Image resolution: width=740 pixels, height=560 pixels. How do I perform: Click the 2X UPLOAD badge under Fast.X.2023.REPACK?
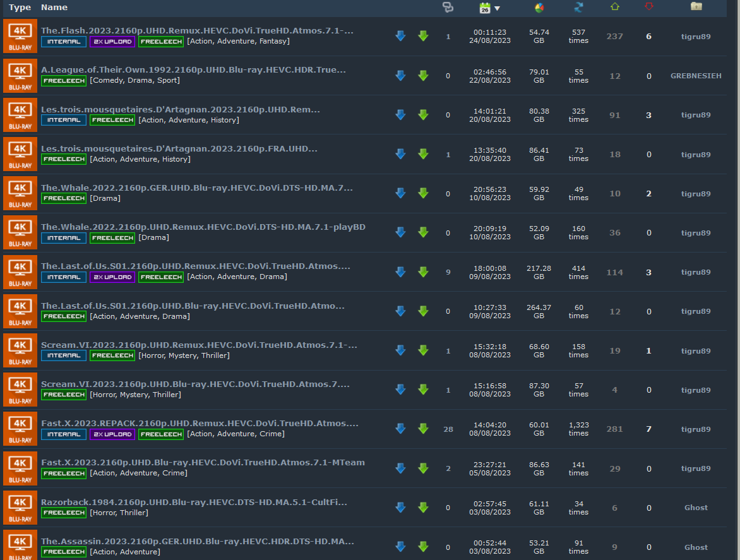pyautogui.click(x=112, y=434)
